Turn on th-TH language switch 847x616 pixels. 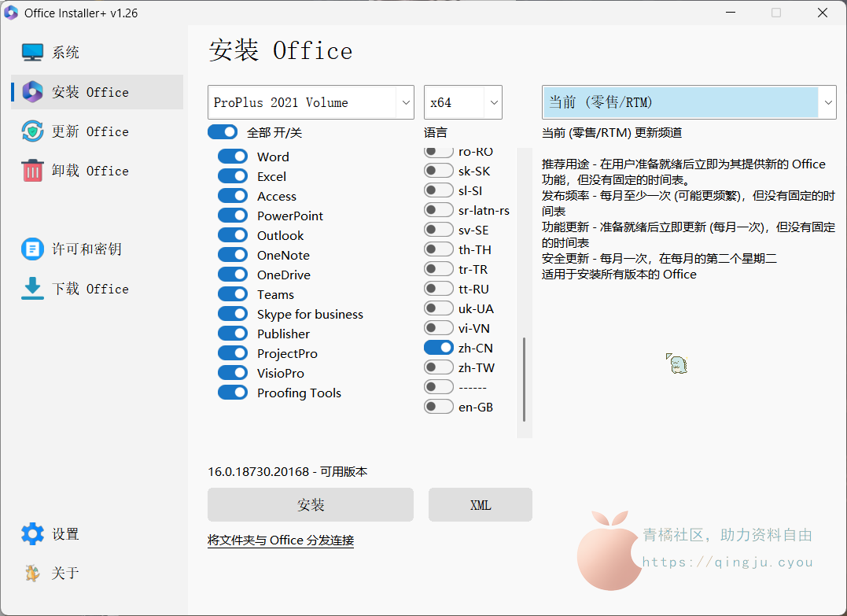pos(439,249)
